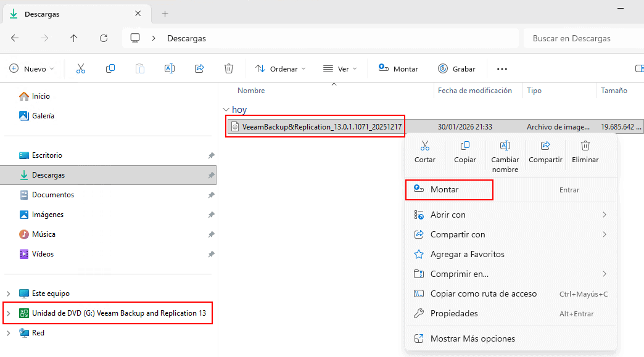Click the Back navigation arrow
The height and width of the screenshot is (357, 644).
15,38
